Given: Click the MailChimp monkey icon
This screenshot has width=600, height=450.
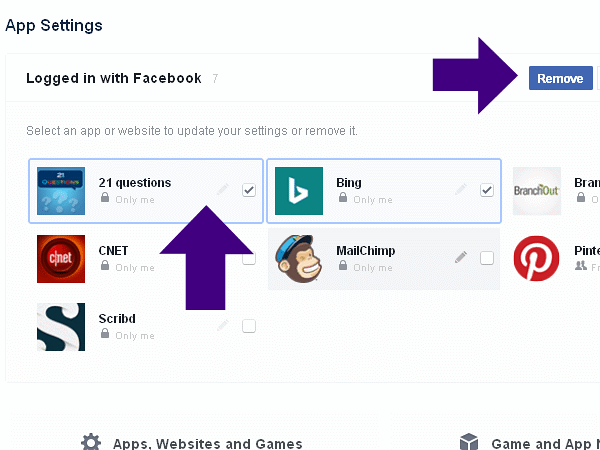Looking at the screenshot, I should (299, 259).
